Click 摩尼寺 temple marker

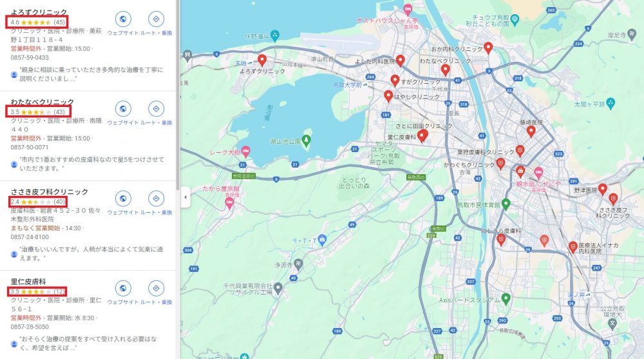click(x=632, y=35)
